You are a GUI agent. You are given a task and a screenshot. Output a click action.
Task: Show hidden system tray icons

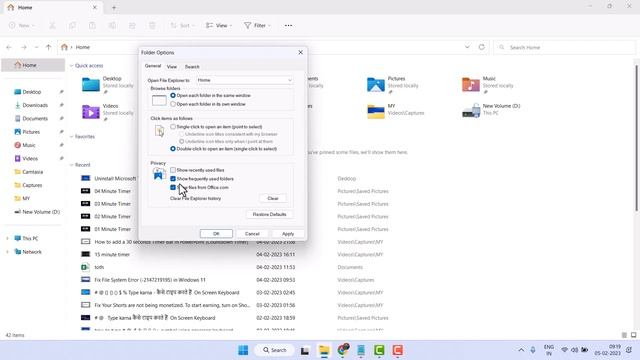[521, 350]
